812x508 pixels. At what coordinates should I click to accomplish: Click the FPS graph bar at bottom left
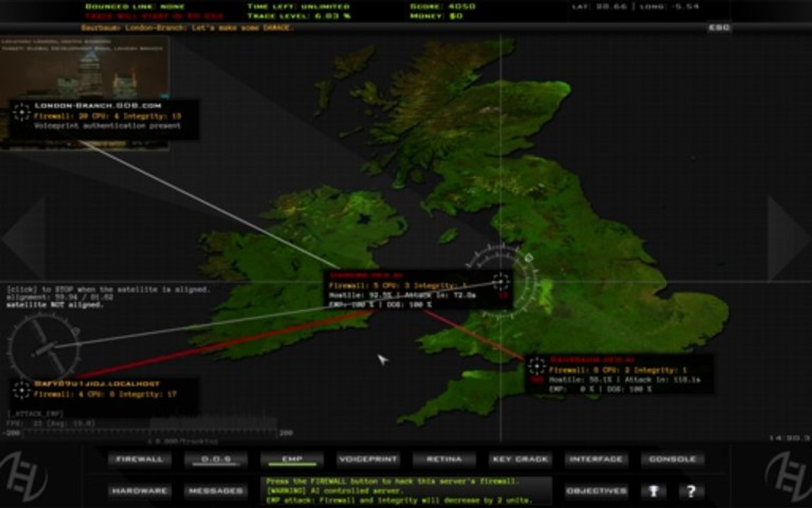click(x=150, y=433)
